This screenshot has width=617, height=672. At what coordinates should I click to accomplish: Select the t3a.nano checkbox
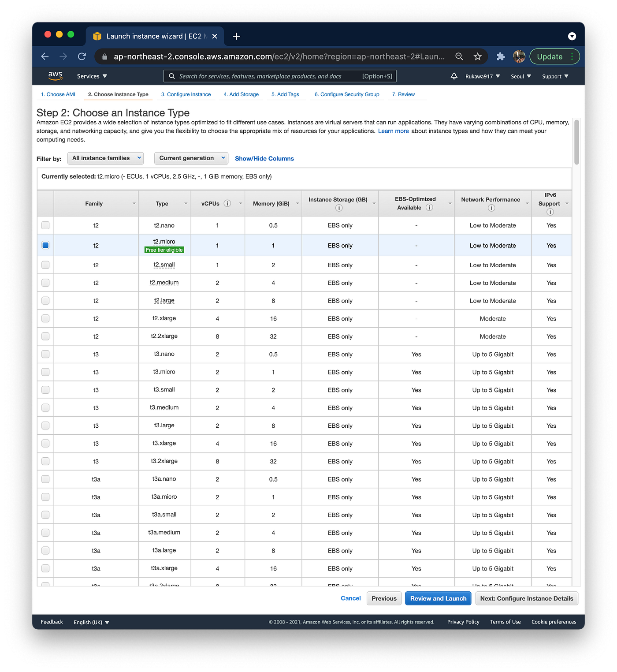pos(45,479)
